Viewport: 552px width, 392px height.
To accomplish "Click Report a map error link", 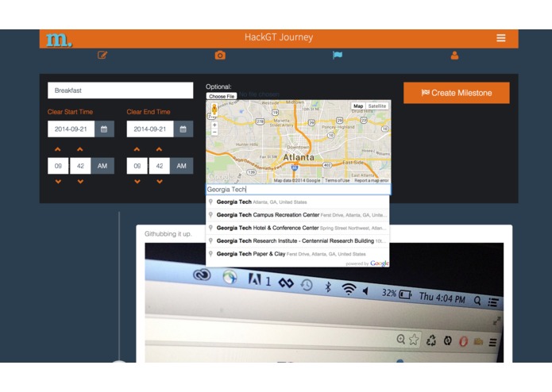I will (x=372, y=180).
